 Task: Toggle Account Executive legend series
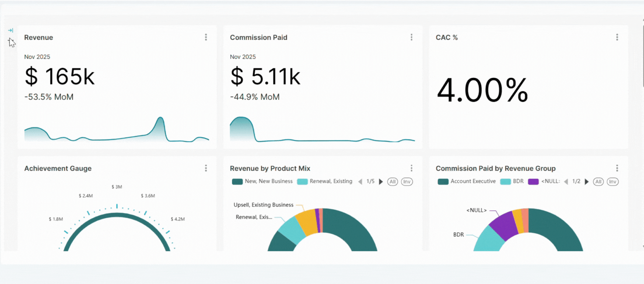tap(467, 181)
